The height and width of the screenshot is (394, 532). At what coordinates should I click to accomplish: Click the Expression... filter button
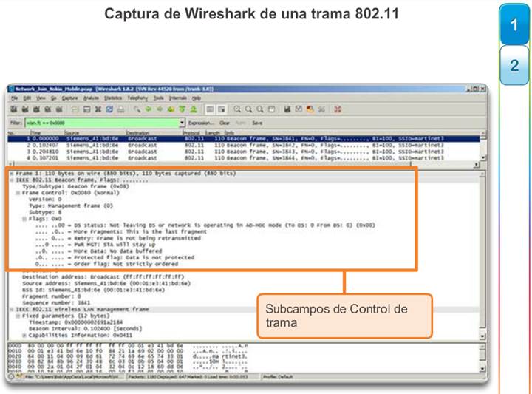[x=202, y=123]
